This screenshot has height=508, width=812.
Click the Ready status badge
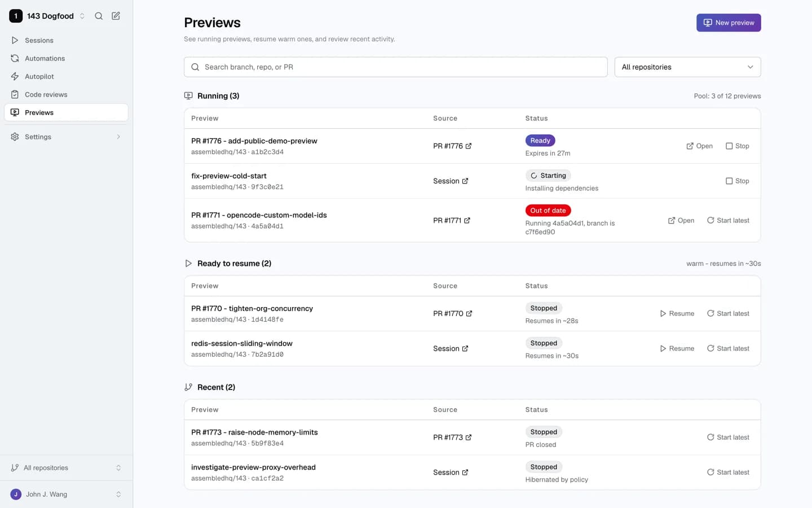(x=540, y=141)
